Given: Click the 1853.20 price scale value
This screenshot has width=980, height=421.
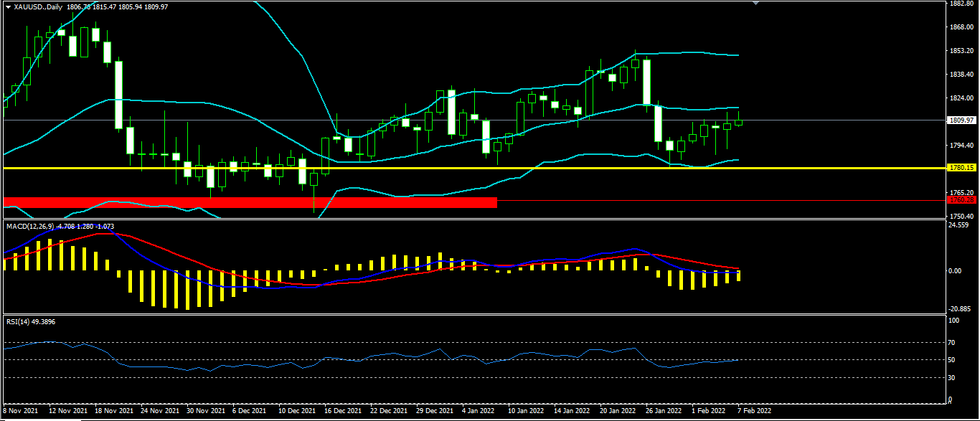Looking at the screenshot, I should click(961, 51).
